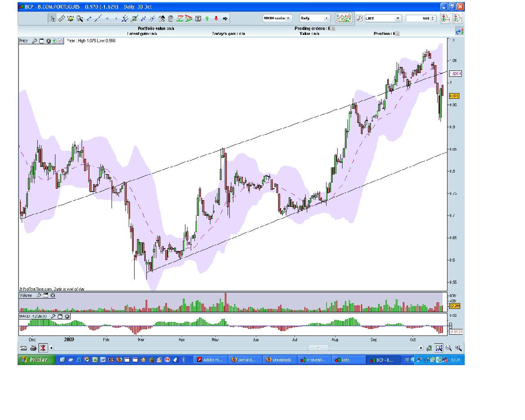The width and height of the screenshot is (525, 420).
Task: Switch to the Adobe taskbar window
Action: (210, 360)
